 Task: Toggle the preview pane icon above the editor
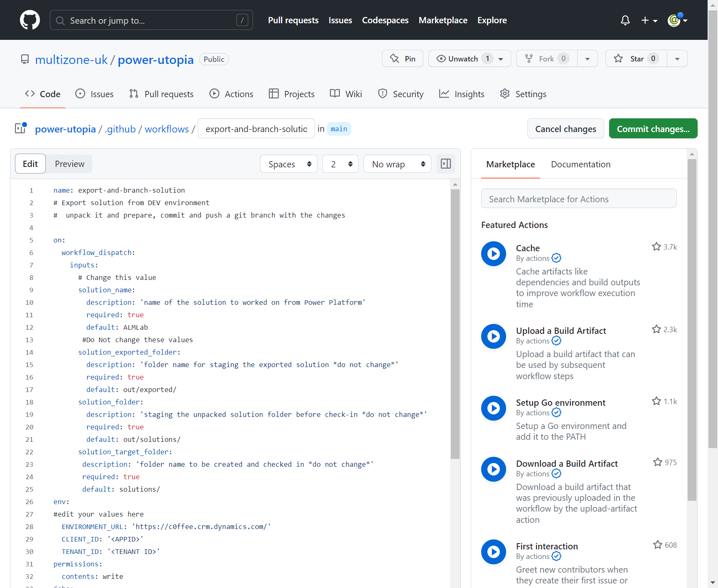point(445,164)
